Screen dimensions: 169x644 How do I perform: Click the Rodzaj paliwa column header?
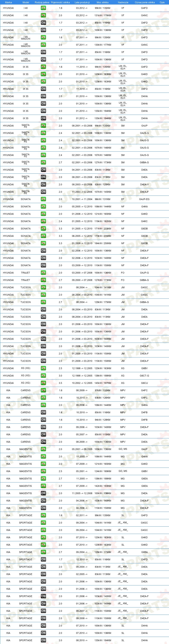[42, 2]
